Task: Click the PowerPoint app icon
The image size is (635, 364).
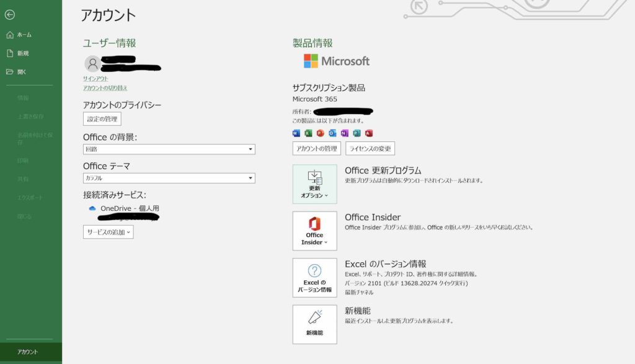Action: [321, 133]
